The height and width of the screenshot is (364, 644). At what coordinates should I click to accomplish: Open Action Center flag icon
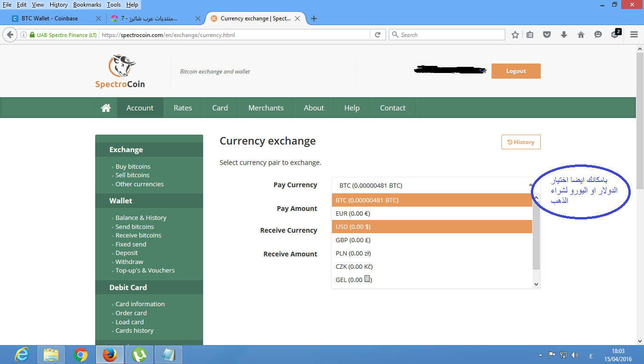(x=552, y=355)
